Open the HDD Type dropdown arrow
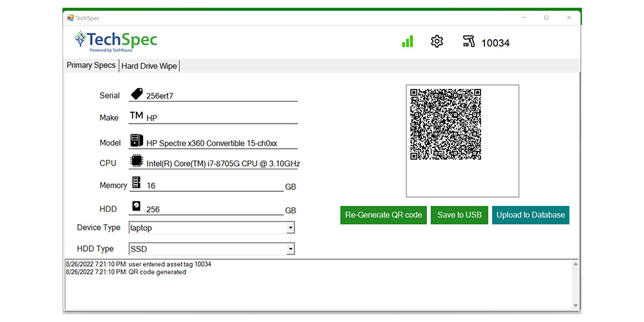 click(290, 249)
